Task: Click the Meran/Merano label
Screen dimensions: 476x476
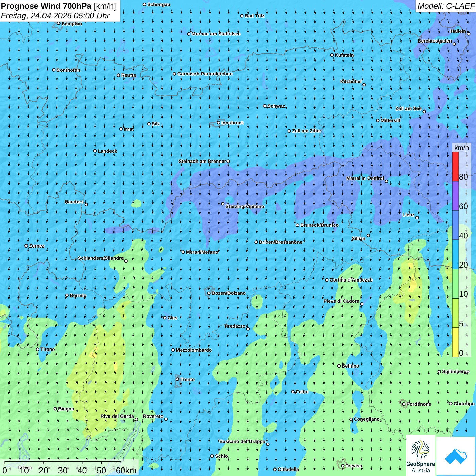Action: [x=202, y=252]
